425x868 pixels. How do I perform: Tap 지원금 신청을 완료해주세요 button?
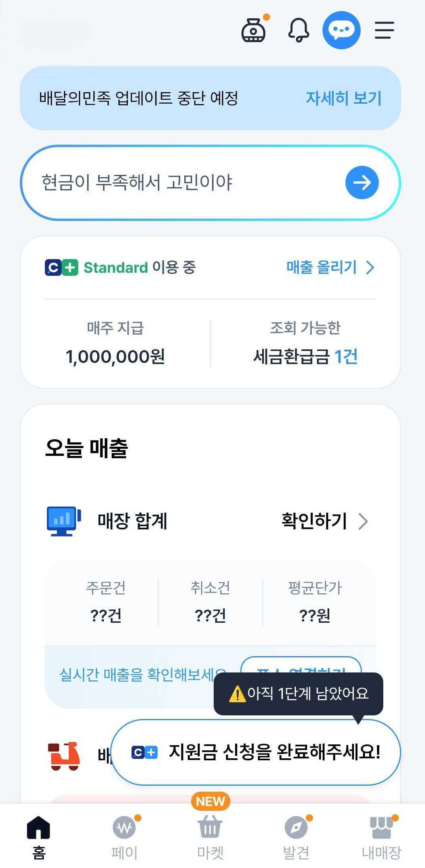point(256,752)
